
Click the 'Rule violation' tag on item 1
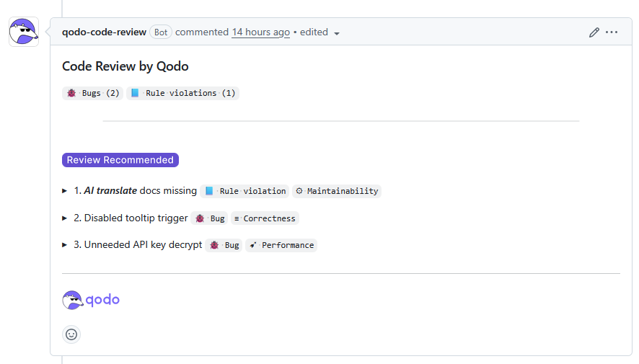[x=244, y=191]
